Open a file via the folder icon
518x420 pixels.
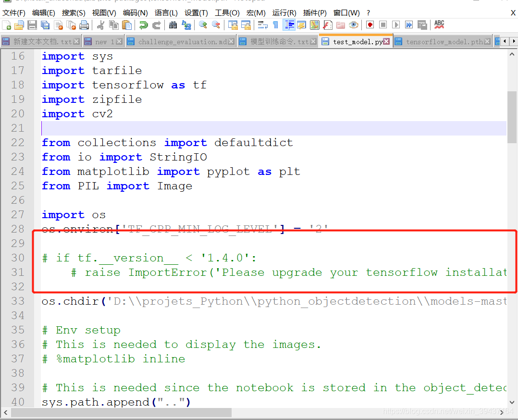pyautogui.click(x=19, y=25)
